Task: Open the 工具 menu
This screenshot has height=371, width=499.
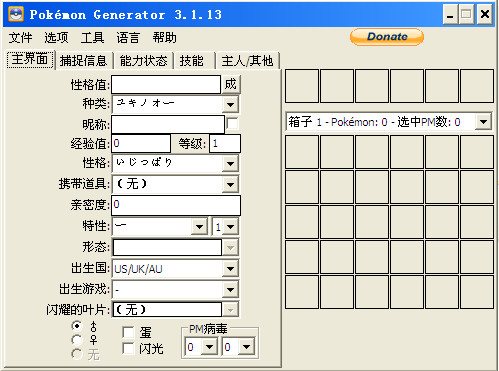Action: pyautogui.click(x=92, y=38)
